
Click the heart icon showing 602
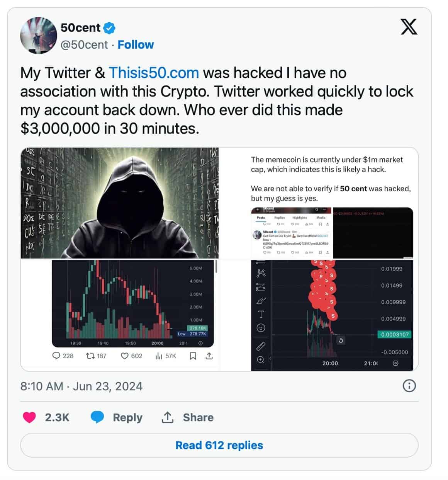click(125, 356)
